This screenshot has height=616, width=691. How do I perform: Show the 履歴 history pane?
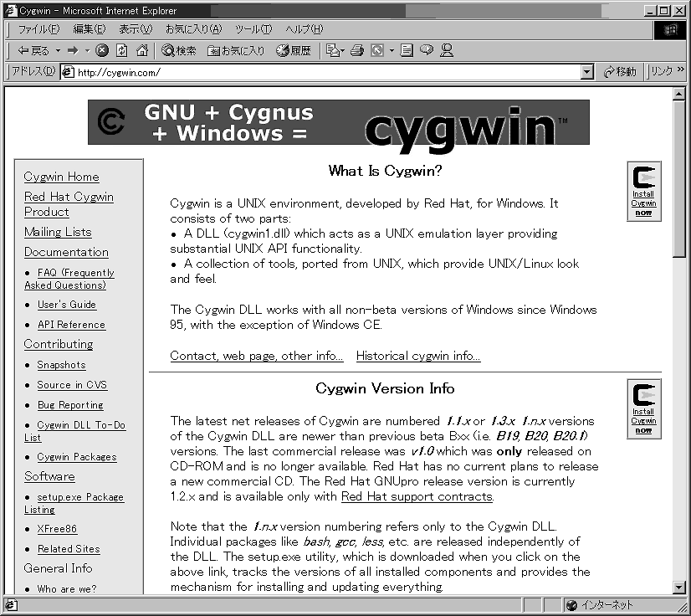tap(294, 51)
